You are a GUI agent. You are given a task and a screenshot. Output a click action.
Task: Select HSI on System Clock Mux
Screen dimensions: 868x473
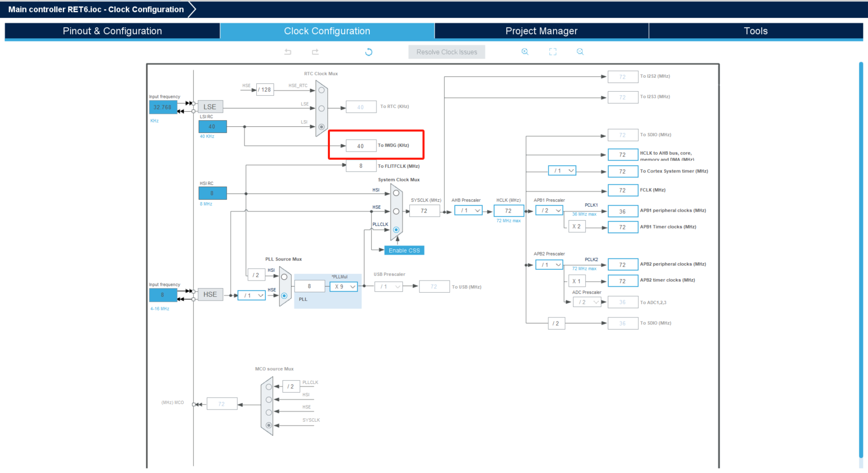tap(396, 193)
